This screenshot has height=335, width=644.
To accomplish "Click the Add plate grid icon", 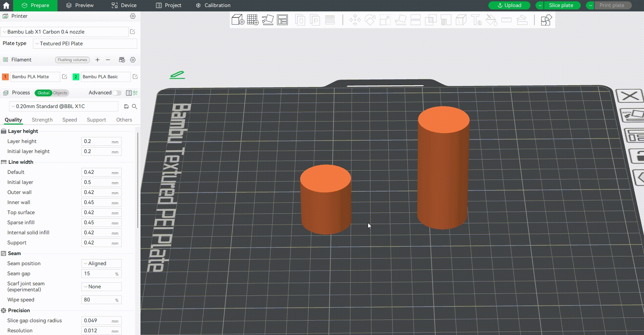I will (x=253, y=20).
